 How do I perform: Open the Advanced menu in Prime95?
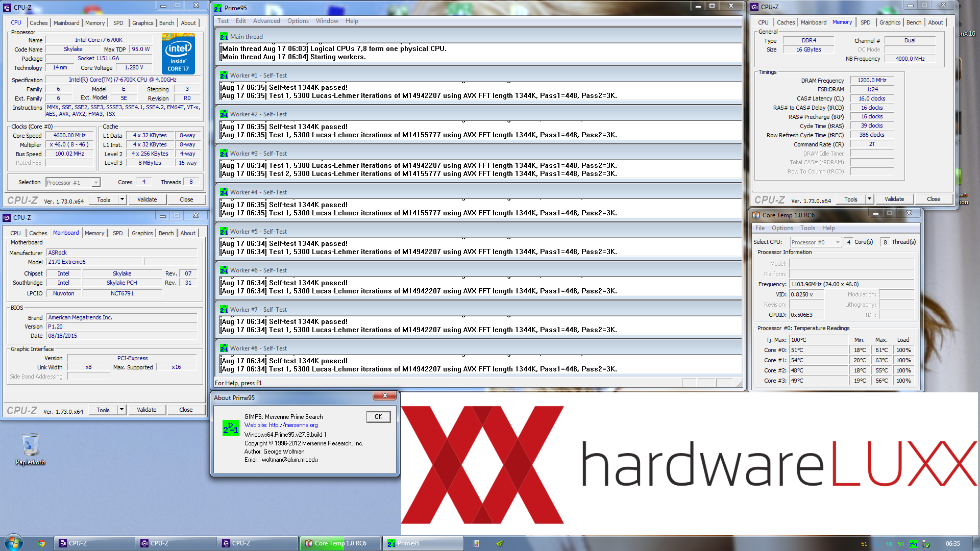tap(266, 21)
